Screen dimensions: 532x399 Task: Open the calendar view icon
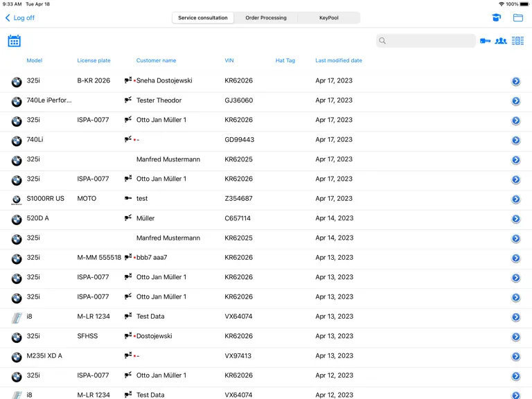click(x=15, y=41)
